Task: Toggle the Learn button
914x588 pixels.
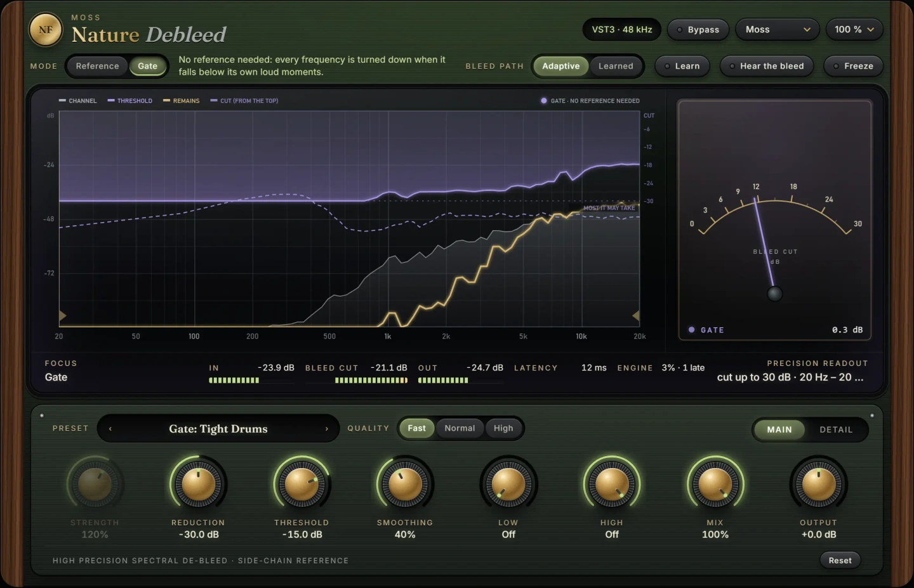Action: pyautogui.click(x=682, y=66)
